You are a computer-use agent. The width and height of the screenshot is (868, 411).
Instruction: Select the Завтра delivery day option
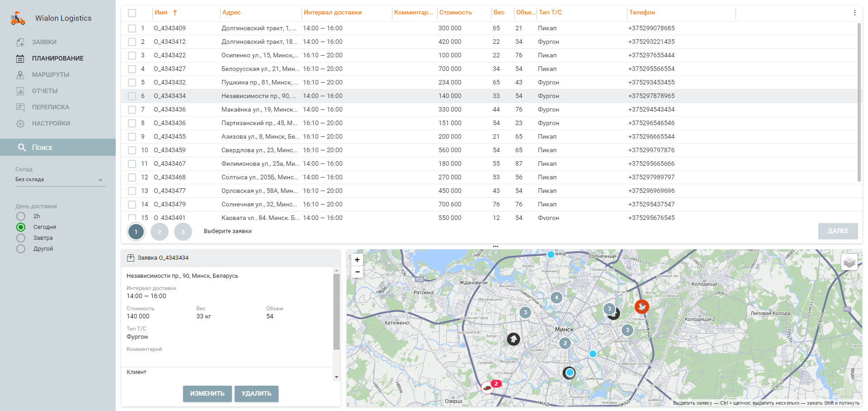tap(21, 238)
